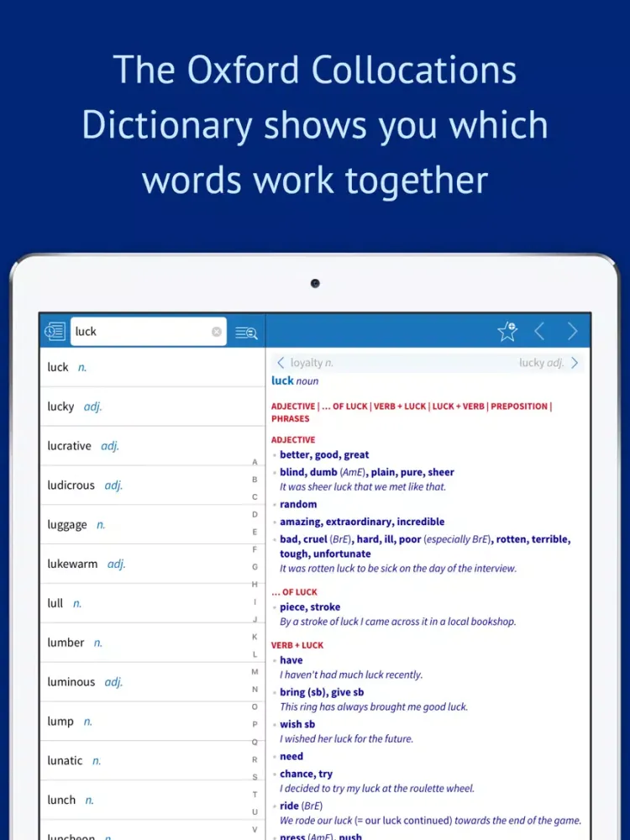Tap letter T in alphabet index

(x=255, y=795)
